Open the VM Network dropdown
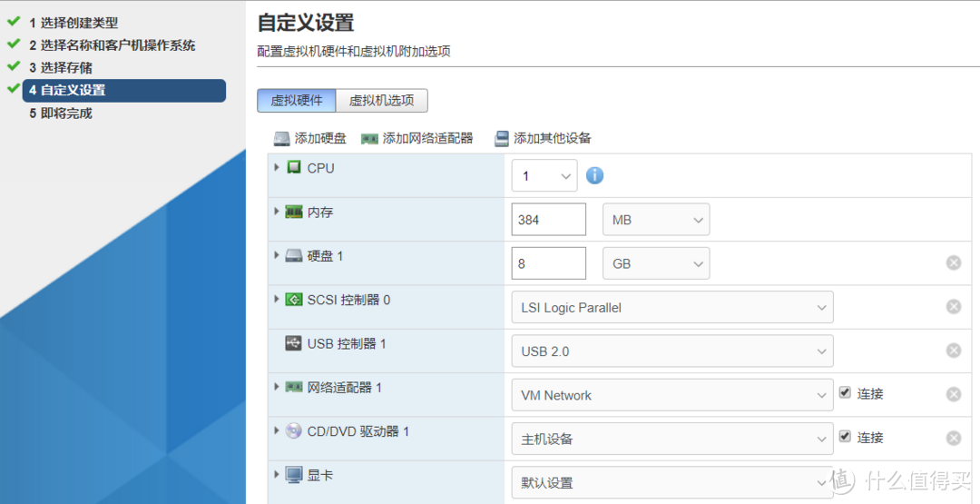The height and width of the screenshot is (504, 980). 671,394
